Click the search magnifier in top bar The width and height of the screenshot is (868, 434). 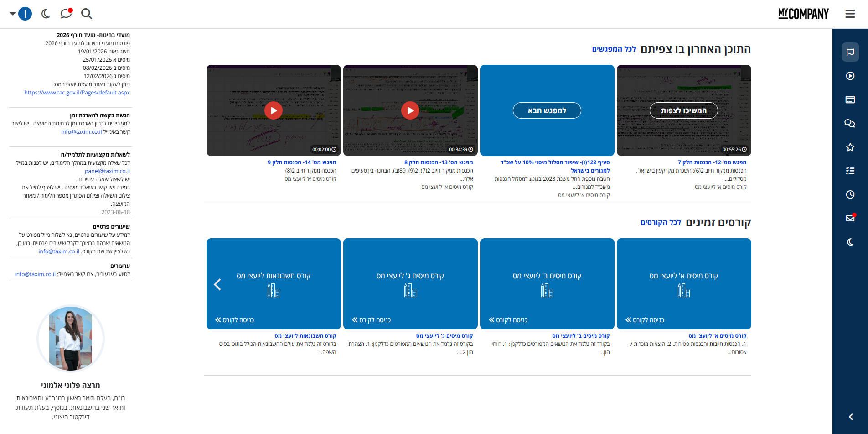pos(87,14)
